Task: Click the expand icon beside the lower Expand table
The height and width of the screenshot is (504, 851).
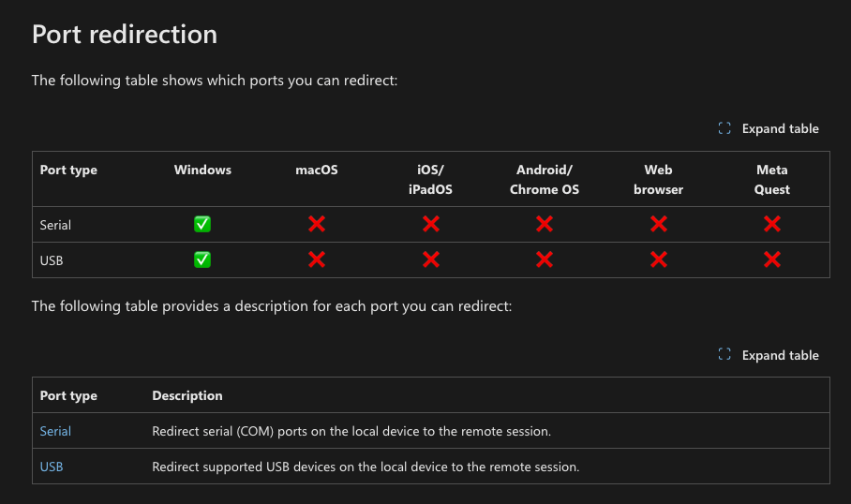Action: 724,355
